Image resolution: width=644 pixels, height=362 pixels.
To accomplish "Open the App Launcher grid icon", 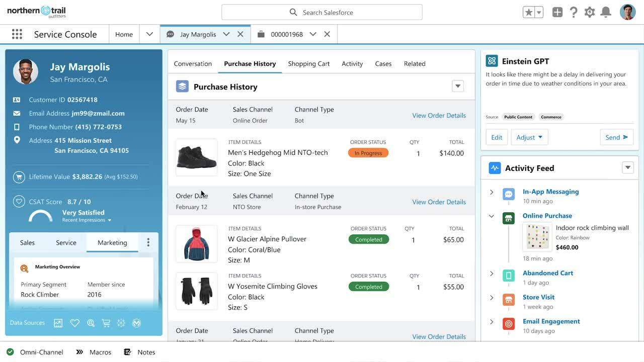I will coord(17,34).
